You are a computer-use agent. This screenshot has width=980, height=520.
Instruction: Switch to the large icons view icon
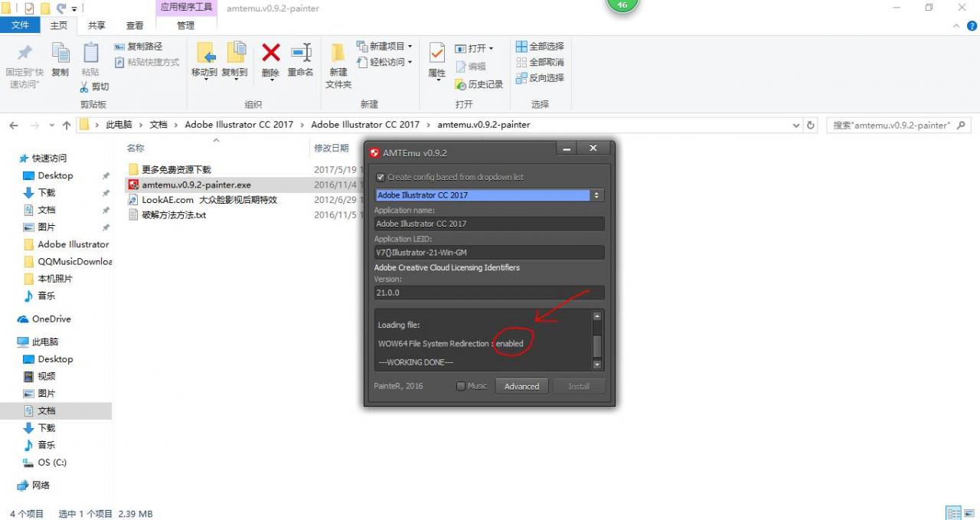(x=969, y=513)
